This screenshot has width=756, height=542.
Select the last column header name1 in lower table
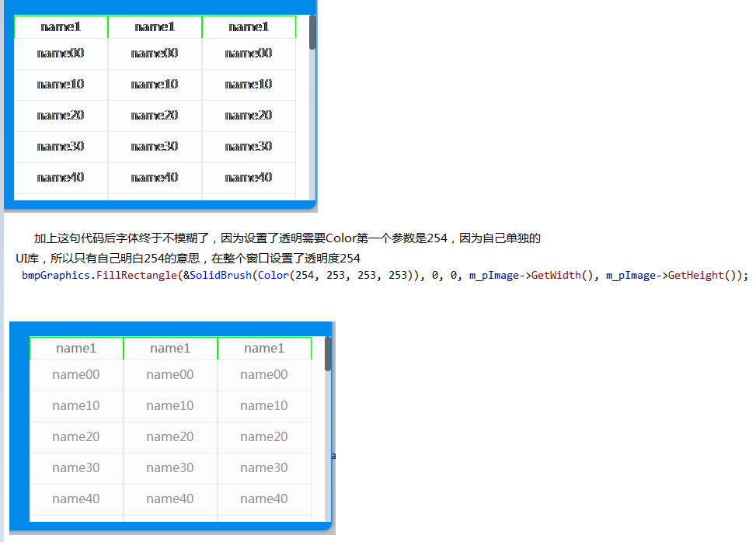[264, 349]
